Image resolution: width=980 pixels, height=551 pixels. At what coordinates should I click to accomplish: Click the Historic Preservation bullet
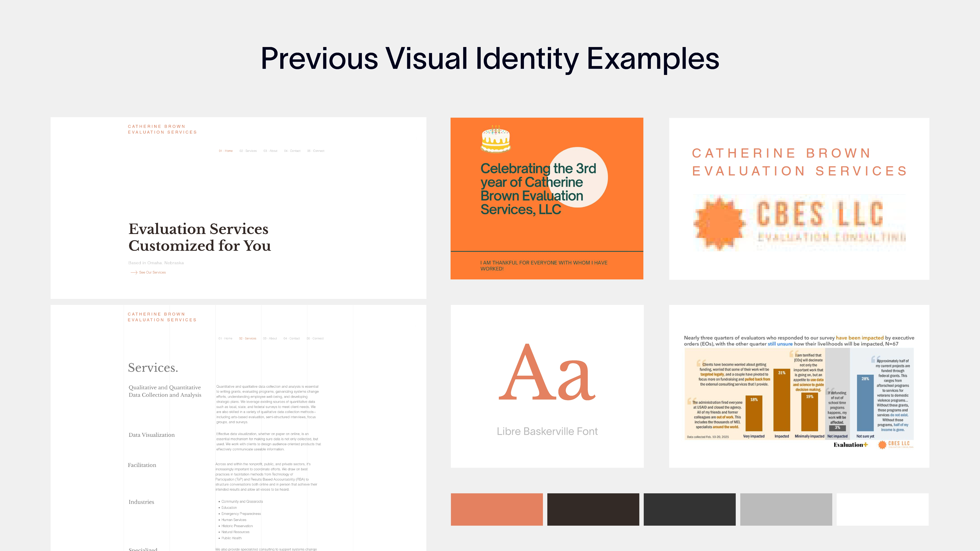(x=237, y=526)
